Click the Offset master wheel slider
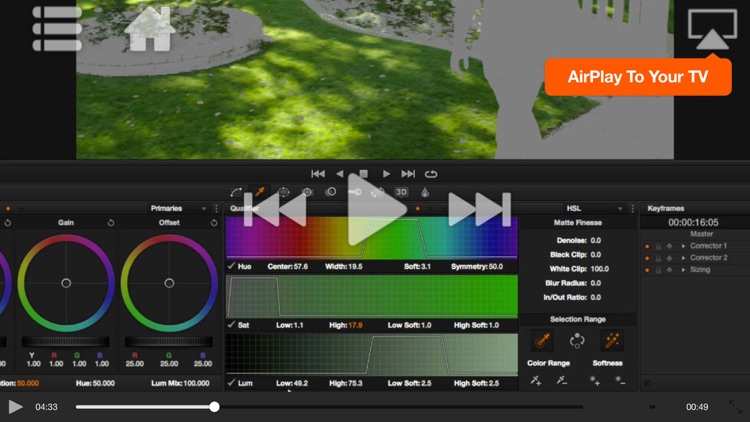 (169, 342)
